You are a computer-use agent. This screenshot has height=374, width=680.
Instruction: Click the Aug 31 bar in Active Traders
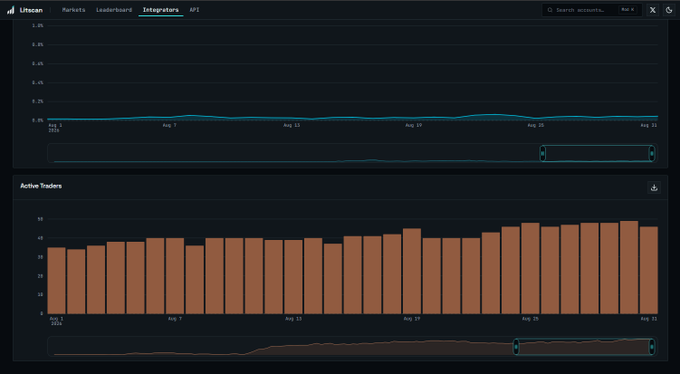[649, 270]
